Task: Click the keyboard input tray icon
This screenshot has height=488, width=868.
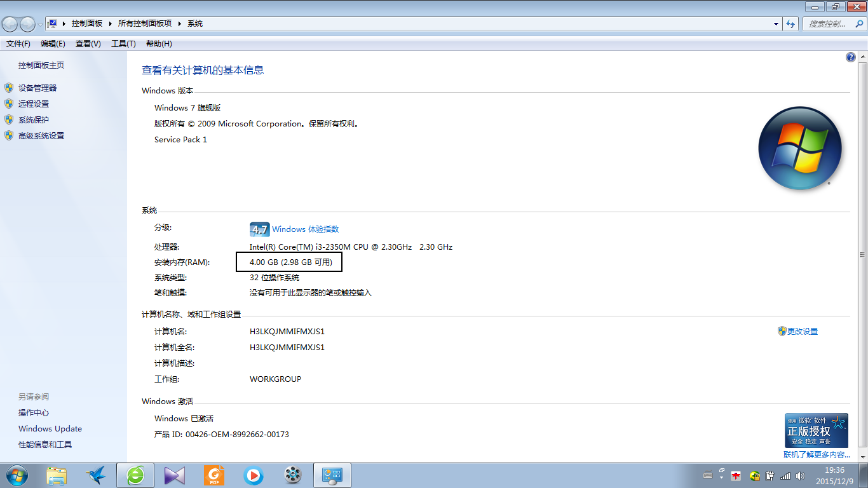Action: (x=708, y=475)
